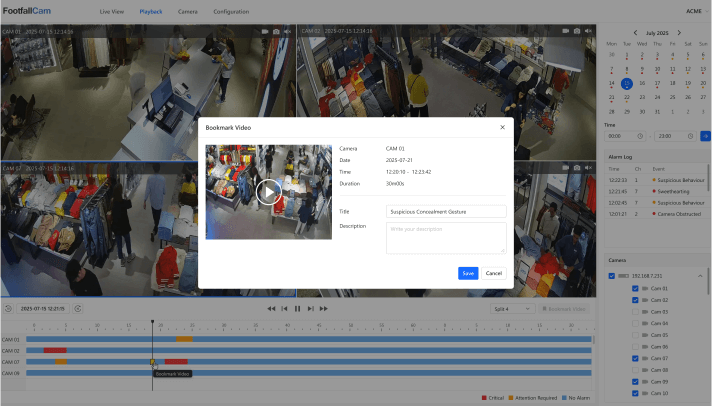Select the 12:21:45 Sweethearting alarm entry
This screenshot has height=406, width=712.
click(x=656, y=191)
